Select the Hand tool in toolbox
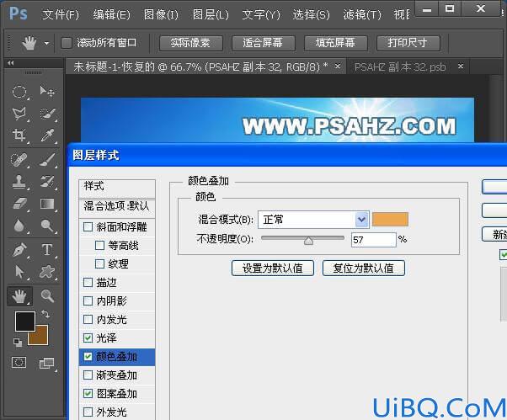Image resolution: width=507 pixels, height=420 pixels. [19, 296]
